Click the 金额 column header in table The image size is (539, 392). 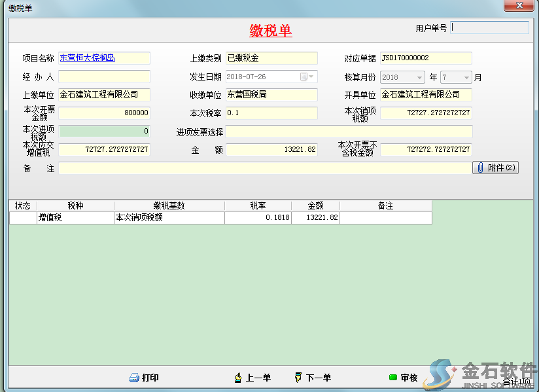315,205
